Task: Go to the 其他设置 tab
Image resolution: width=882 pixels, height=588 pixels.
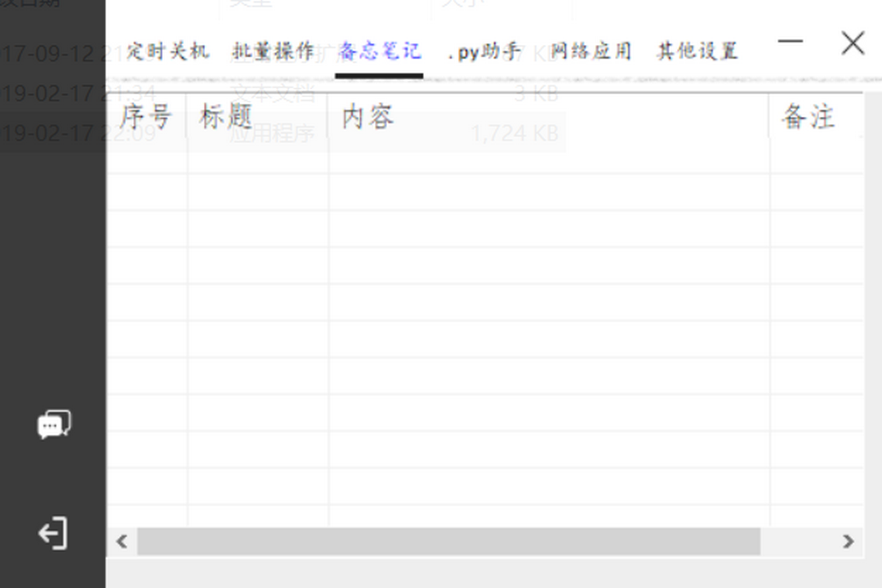Action: coord(695,49)
